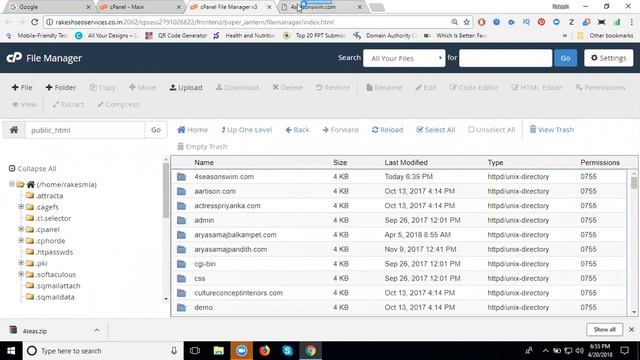The image size is (640, 360).
Task: Create a new folder with + Folder
Action: pyautogui.click(x=61, y=87)
